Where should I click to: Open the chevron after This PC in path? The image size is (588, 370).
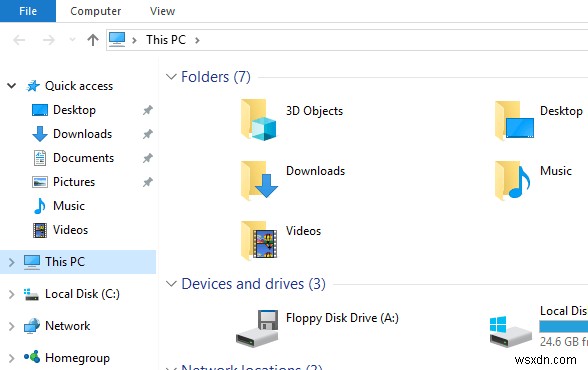[x=197, y=40]
